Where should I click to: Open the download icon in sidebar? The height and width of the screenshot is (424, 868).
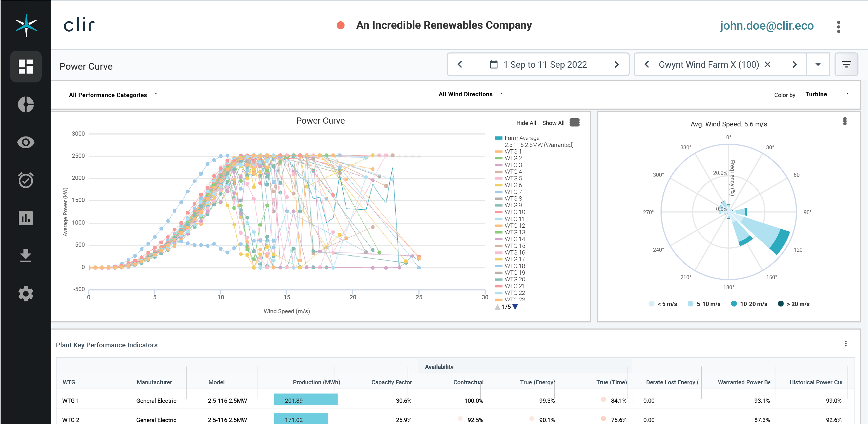click(26, 255)
